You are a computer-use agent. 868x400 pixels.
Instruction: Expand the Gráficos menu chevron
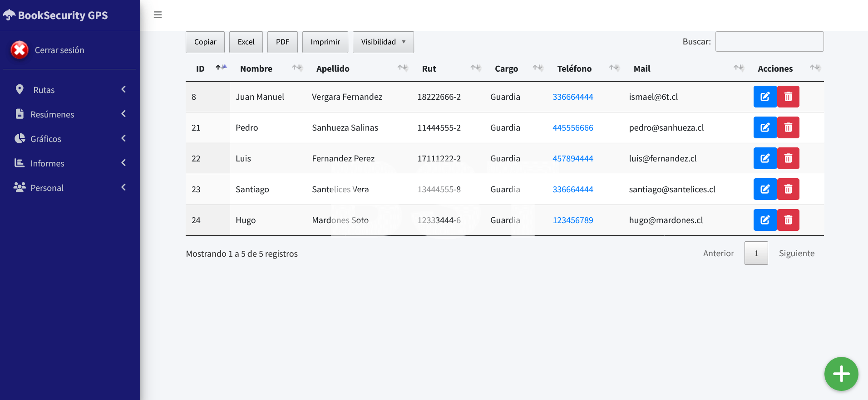click(x=123, y=138)
